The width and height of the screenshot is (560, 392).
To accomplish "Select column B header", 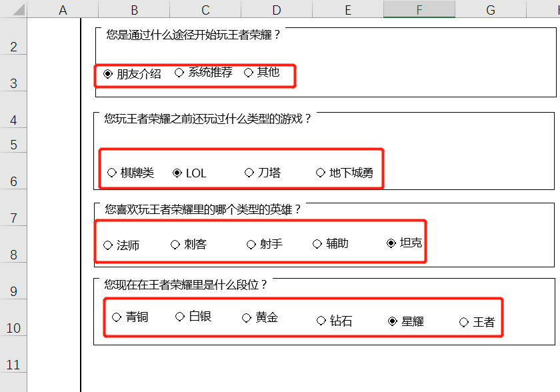I will click(x=134, y=9).
